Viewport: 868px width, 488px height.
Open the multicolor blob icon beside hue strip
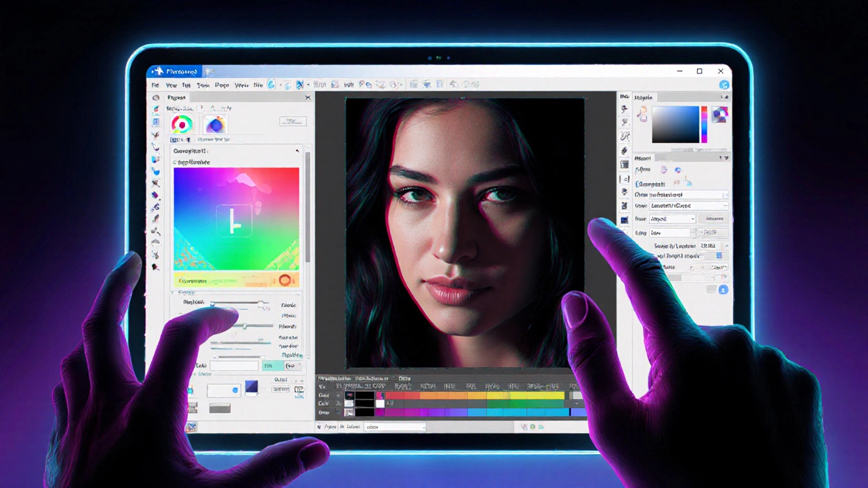[x=719, y=114]
